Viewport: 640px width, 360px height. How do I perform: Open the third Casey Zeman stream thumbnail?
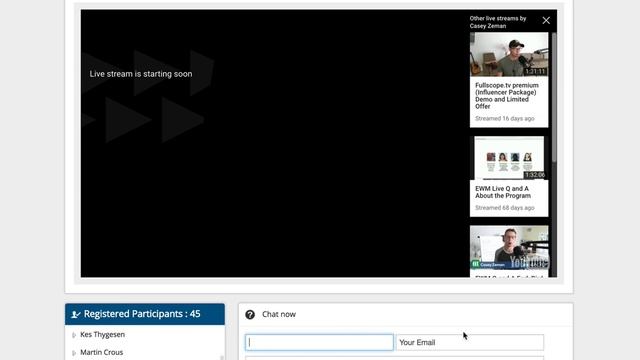pyautogui.click(x=509, y=247)
